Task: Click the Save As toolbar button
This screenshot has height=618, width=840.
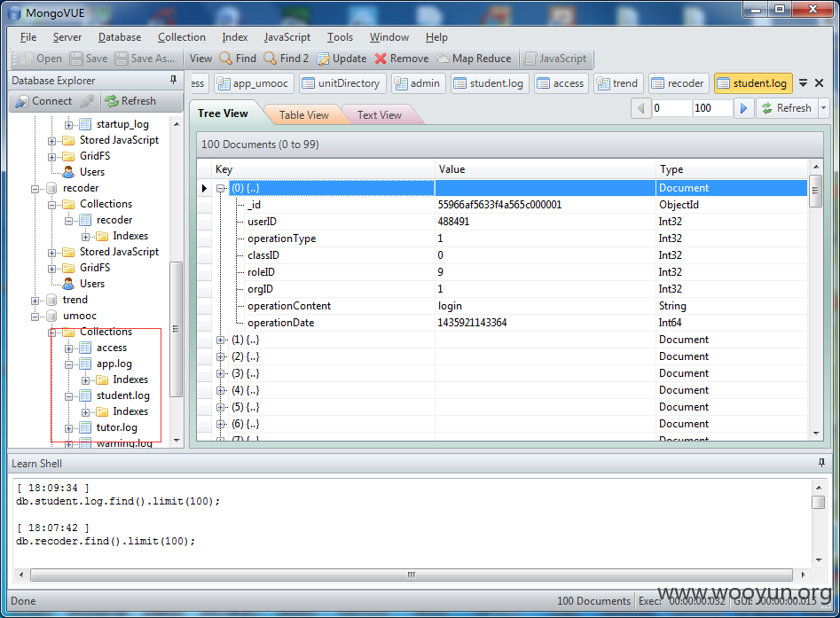Action: (x=145, y=59)
